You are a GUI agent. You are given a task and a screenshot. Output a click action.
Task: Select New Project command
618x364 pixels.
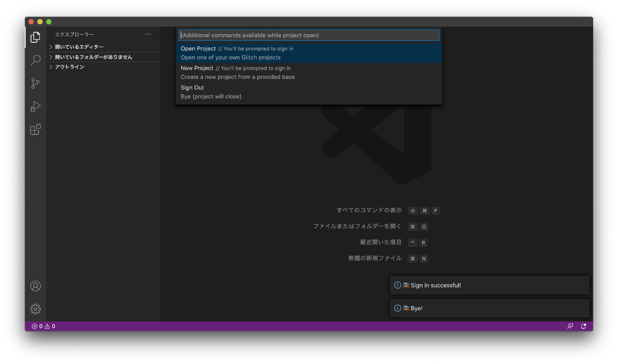coord(309,73)
